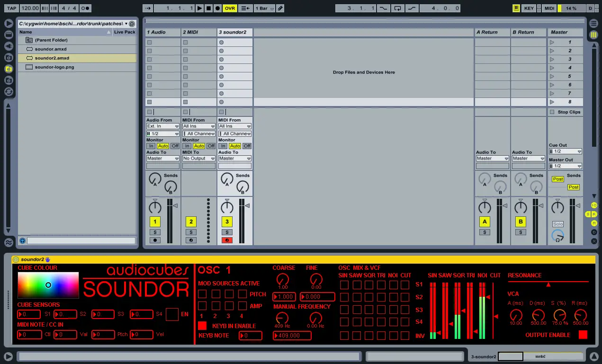Open the Hot-Swap Browser icon

click(9, 91)
